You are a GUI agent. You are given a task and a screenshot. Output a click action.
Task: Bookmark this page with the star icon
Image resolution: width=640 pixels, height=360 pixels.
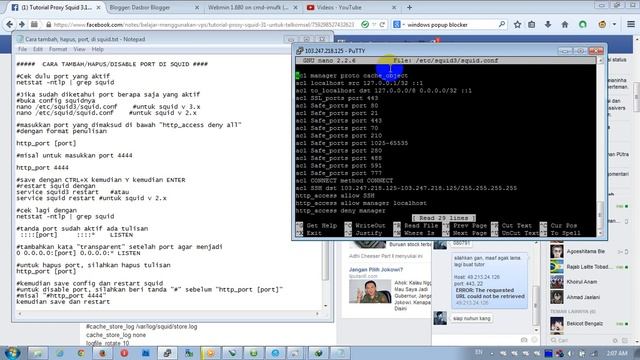point(517,24)
